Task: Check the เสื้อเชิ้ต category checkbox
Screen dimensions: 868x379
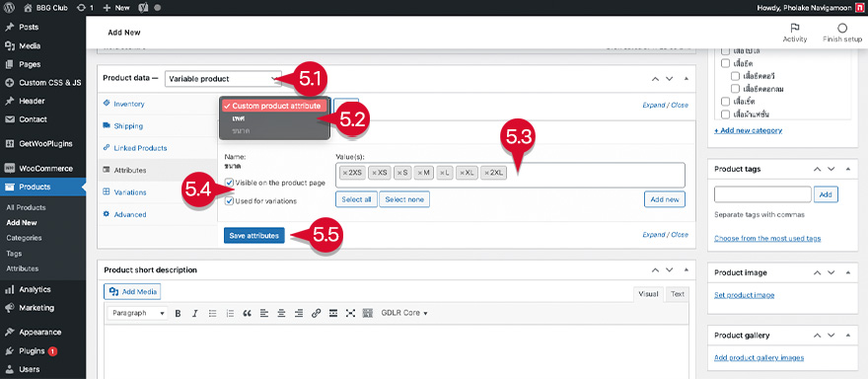Action: click(725, 102)
